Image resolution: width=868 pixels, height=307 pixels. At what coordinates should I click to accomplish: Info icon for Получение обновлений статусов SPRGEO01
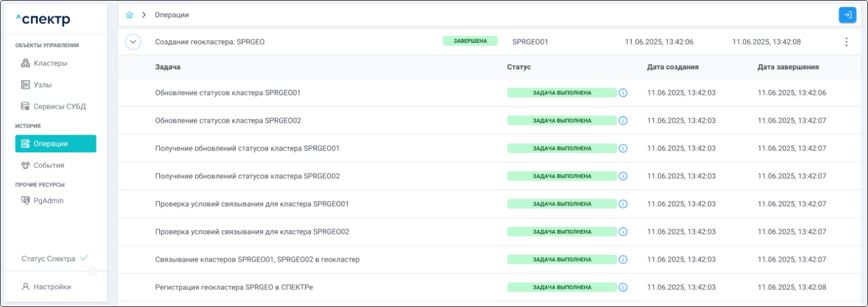point(623,149)
